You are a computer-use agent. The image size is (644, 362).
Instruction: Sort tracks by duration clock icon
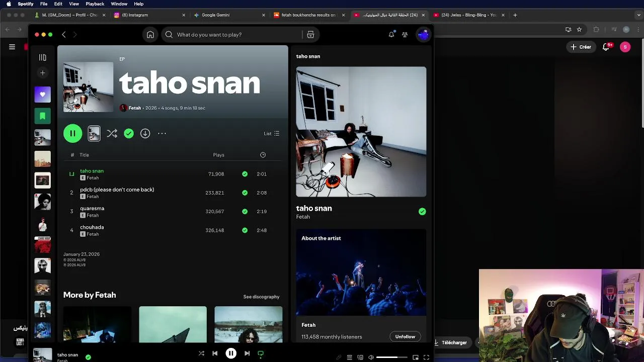click(x=263, y=155)
